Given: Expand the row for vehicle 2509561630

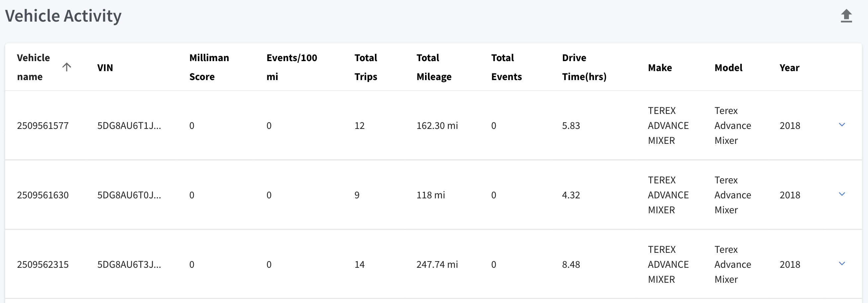Looking at the screenshot, I should click(842, 194).
